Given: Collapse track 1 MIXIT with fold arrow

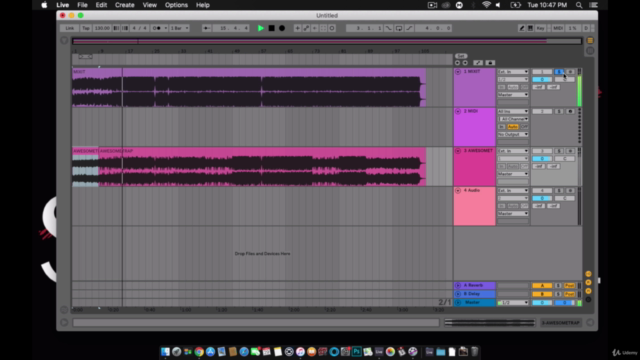Looking at the screenshot, I should [458, 71].
